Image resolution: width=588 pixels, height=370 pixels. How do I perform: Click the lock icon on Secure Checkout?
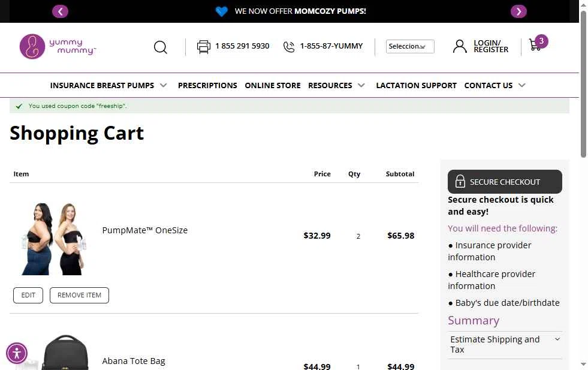(x=460, y=182)
